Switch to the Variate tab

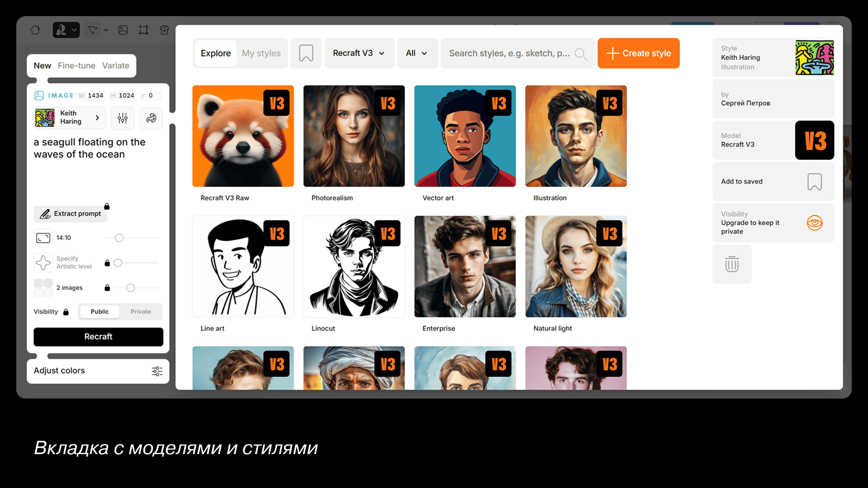coord(116,66)
